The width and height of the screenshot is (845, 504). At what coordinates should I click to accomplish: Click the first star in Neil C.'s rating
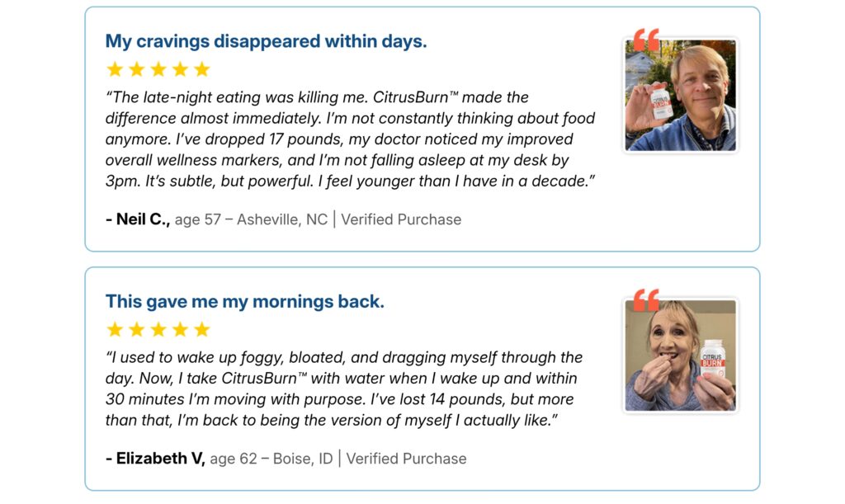point(115,69)
